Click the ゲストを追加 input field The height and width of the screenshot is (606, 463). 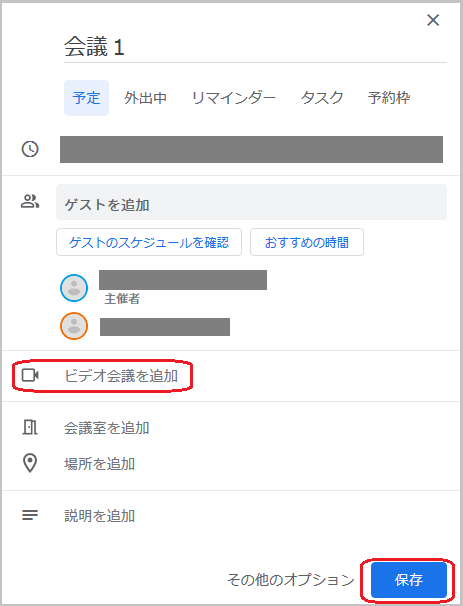[x=252, y=202]
